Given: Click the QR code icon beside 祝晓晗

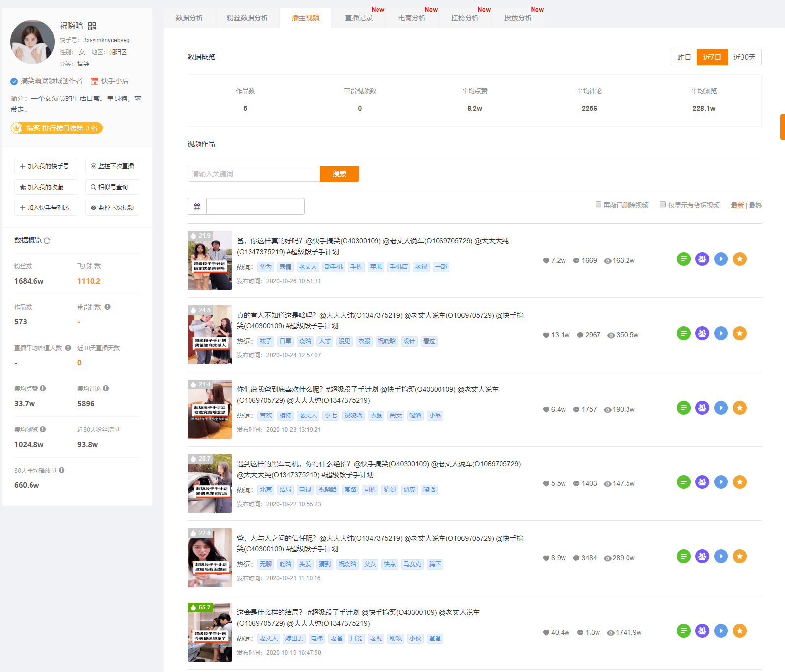Looking at the screenshot, I should pyautogui.click(x=92, y=26).
